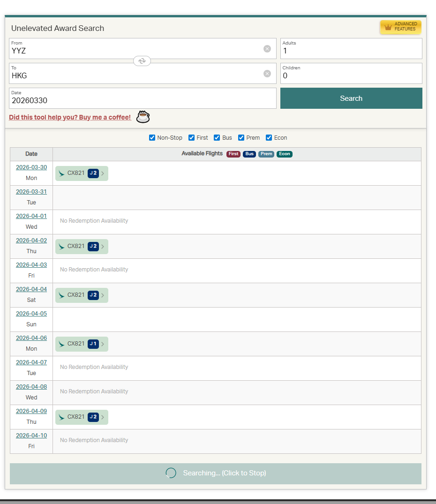
Task: Uncheck the Non-Stop checkbox
Action: click(x=152, y=138)
